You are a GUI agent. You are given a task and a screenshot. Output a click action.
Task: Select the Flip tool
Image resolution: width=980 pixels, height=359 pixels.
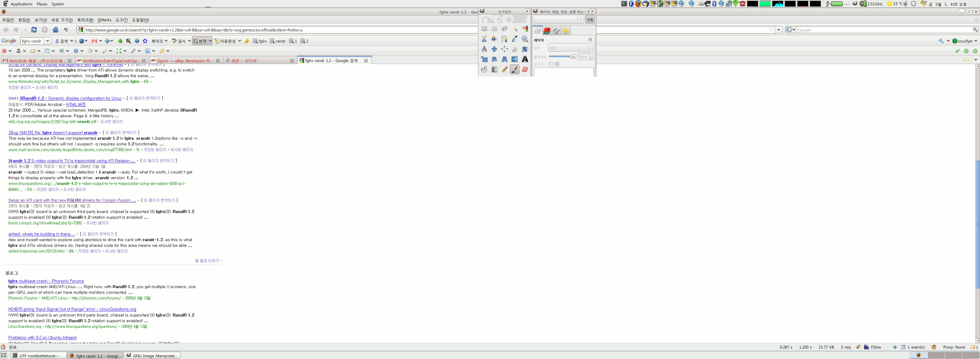coord(515,59)
